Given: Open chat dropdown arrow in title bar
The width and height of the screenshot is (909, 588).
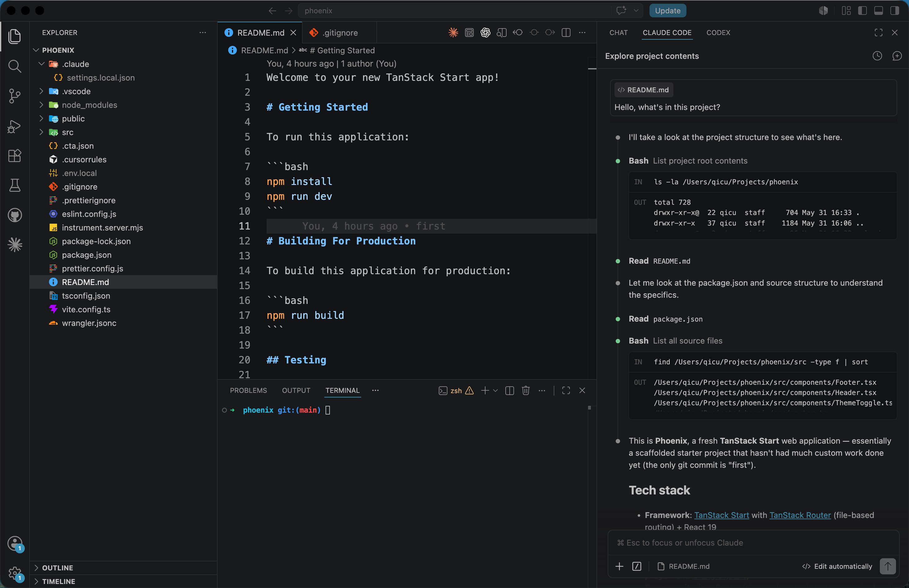Looking at the screenshot, I should point(636,11).
